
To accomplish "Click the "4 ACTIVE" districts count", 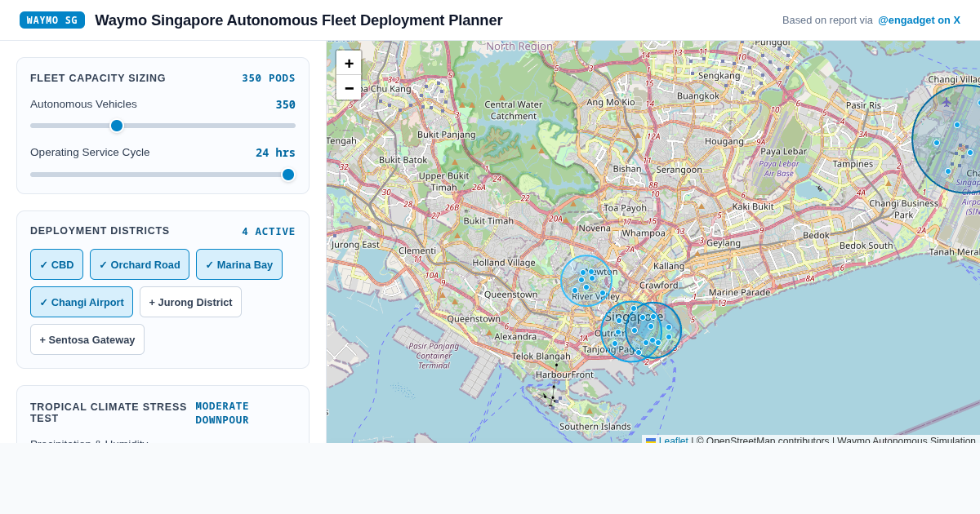I will (x=269, y=232).
